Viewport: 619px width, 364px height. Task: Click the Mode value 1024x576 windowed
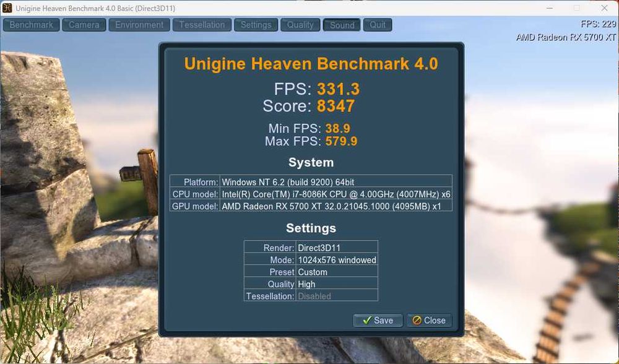click(337, 260)
